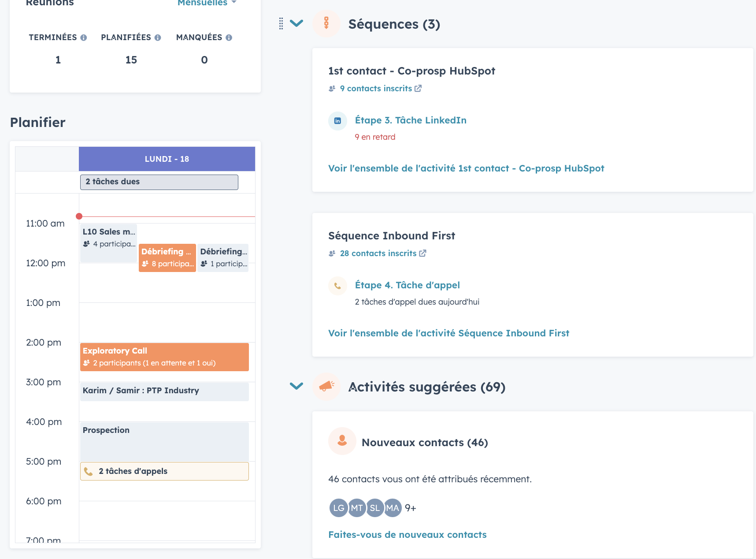
Task: Open the Prospection calendar block
Action: pos(164,442)
